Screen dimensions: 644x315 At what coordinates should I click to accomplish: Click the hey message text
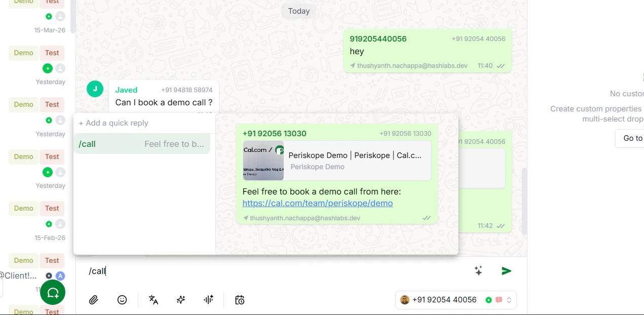click(x=357, y=51)
